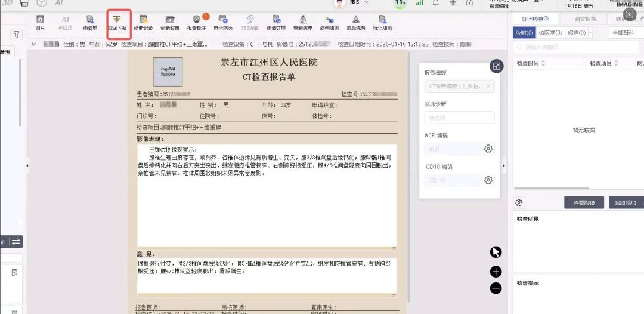
Task: Click the keyword search field in history panel
Action: click(x=576, y=47)
